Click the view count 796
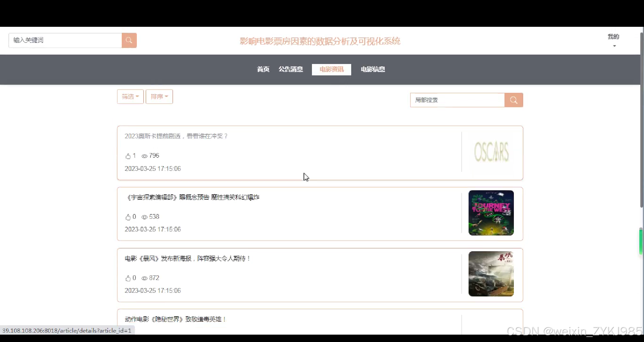The height and width of the screenshot is (342, 644). (154, 156)
